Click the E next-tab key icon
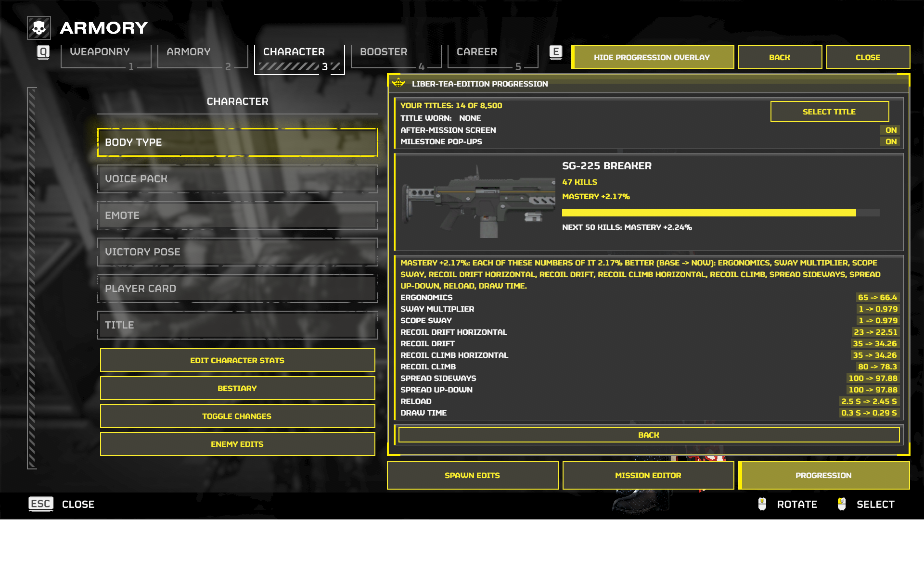This screenshot has width=924, height=581. tap(556, 52)
